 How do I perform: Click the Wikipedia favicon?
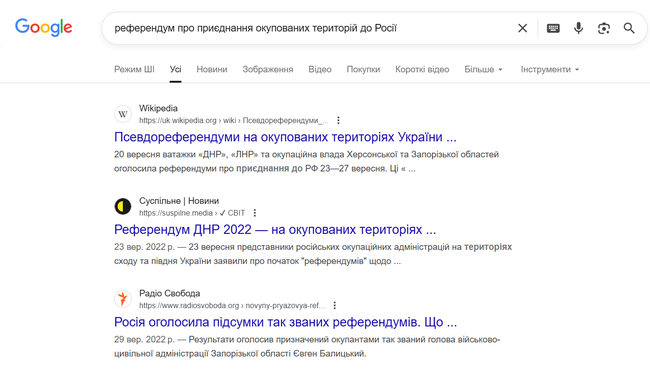point(123,114)
